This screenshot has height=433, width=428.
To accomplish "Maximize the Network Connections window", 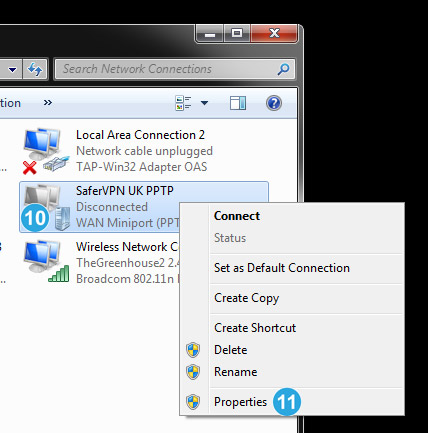I will click(237, 33).
